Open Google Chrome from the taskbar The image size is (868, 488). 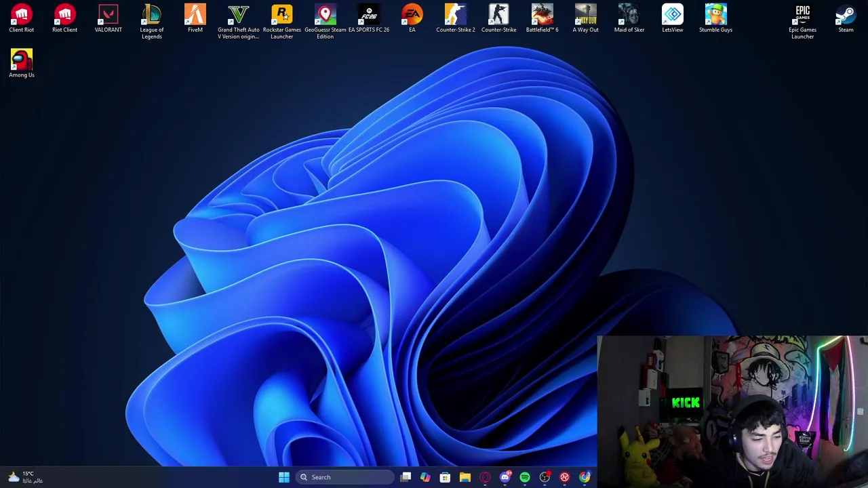click(x=585, y=477)
